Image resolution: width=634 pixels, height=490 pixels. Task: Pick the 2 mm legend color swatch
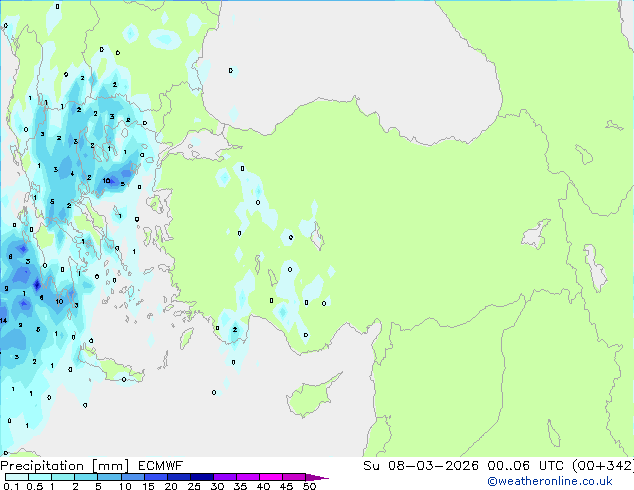[87, 477]
